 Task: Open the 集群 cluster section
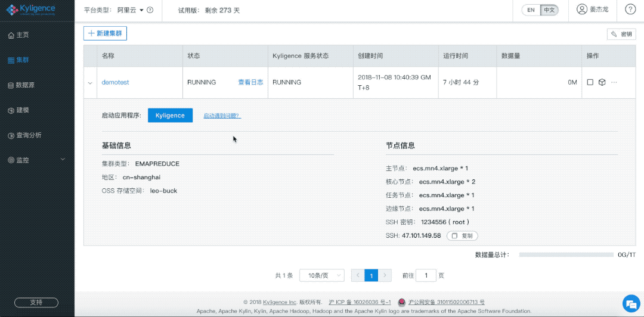[x=19, y=60]
